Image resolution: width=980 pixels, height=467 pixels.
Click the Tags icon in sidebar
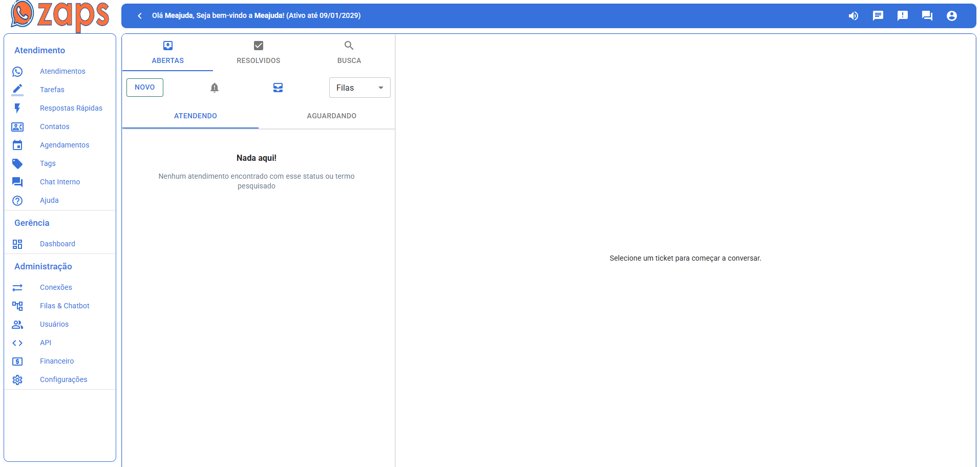(x=17, y=163)
